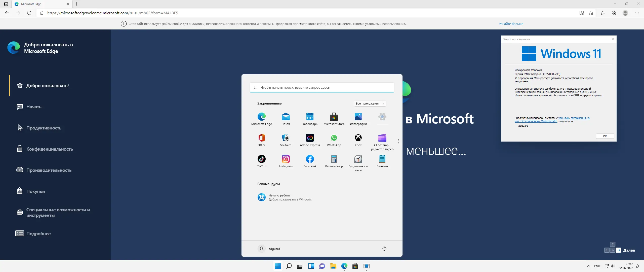The height and width of the screenshot is (272, 644).
Task: Open WhatsApp from pinned apps
Action: click(334, 138)
